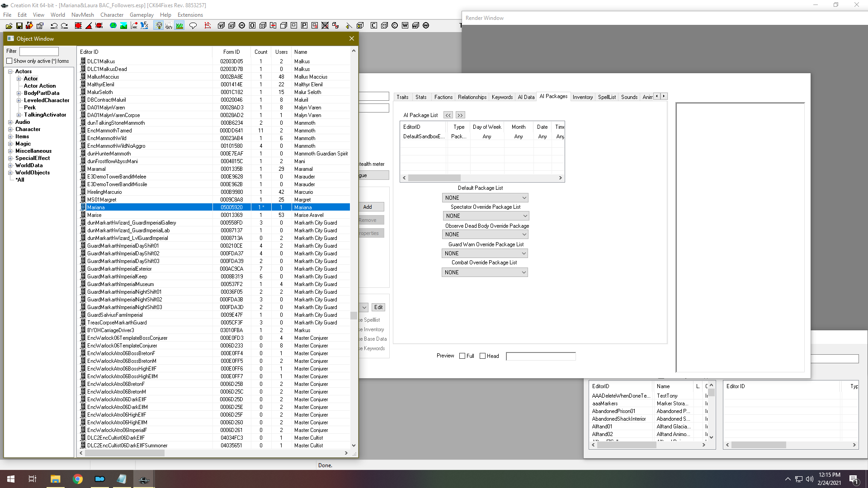This screenshot has height=488, width=868.
Task: Open the Gameplay menu
Action: click(142, 15)
